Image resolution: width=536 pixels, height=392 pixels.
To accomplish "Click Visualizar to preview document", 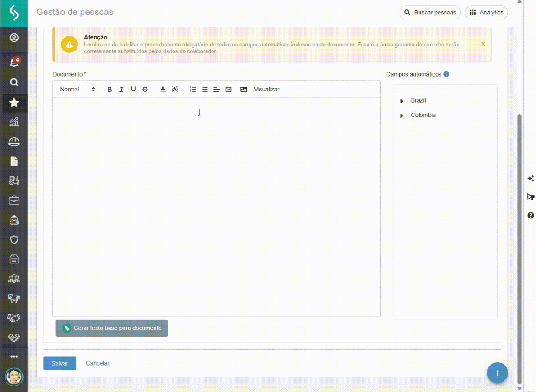I will pyautogui.click(x=267, y=89).
